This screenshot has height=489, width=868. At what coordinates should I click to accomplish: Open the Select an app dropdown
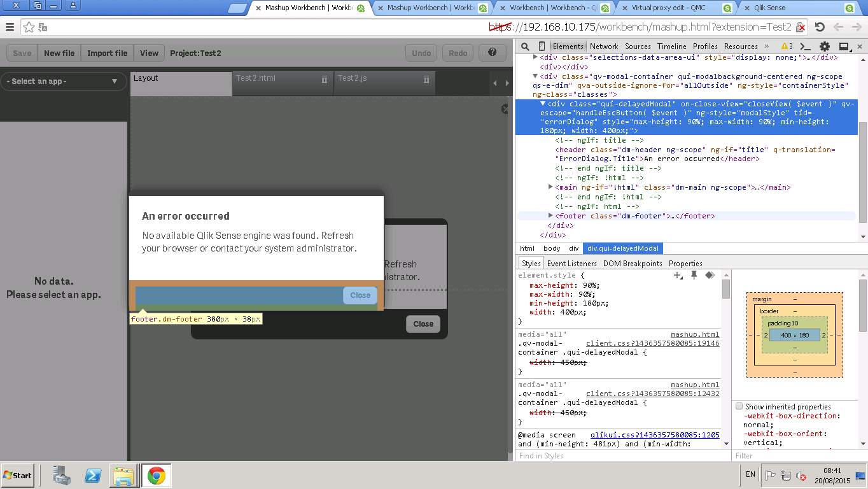tap(63, 81)
